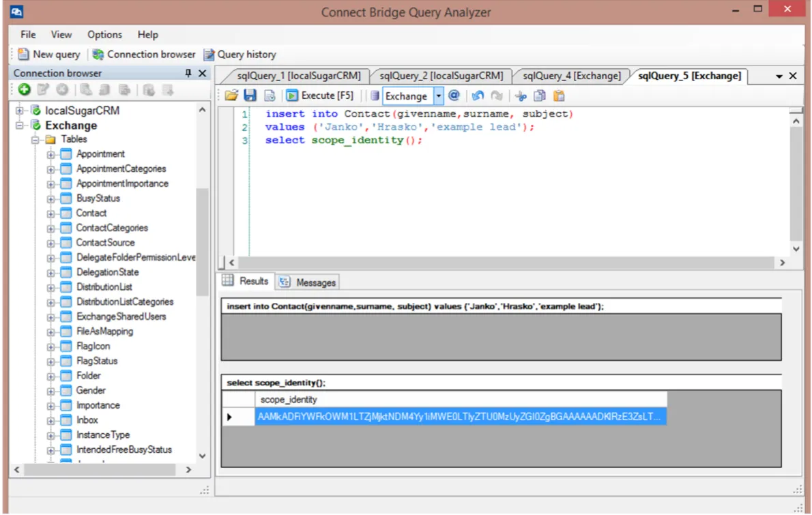812x515 pixels.
Task: Click the blue @ icon
Action: click(x=454, y=95)
